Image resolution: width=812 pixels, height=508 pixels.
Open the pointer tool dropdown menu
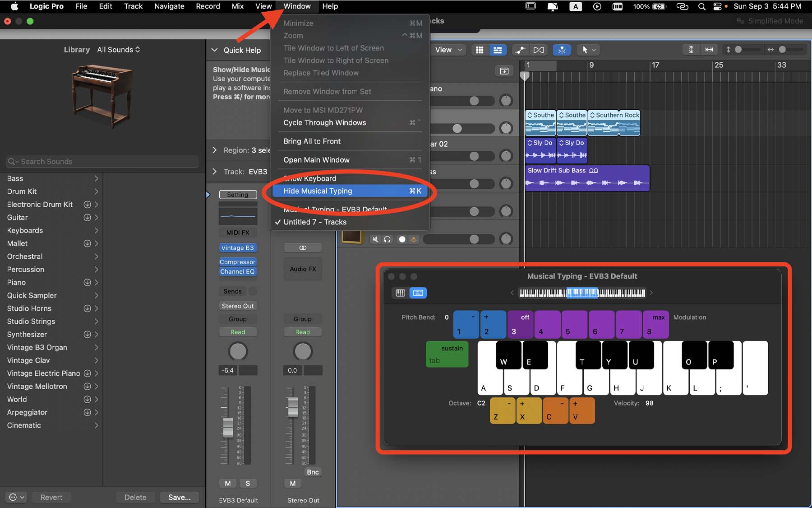point(589,50)
